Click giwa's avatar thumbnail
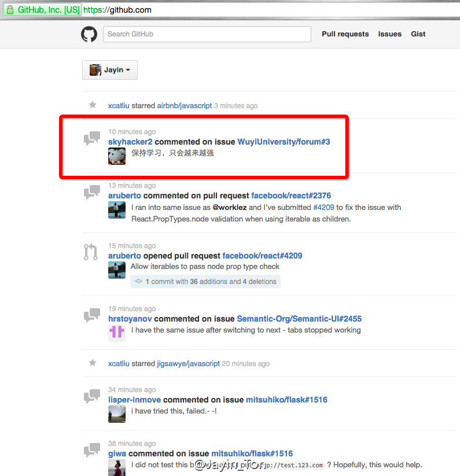Image resolution: width=460 pixels, height=476 pixels. [x=117, y=468]
